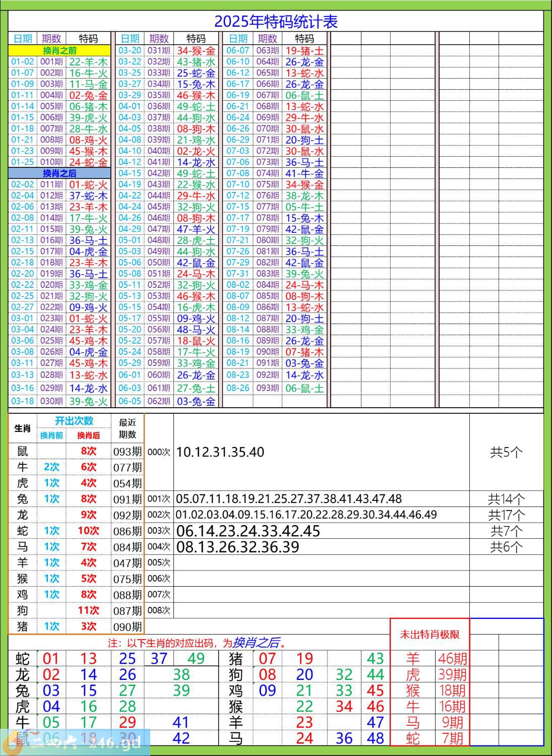Screen dimensions: 552x756
Task: Select the blue "换肖之后" header cell
Action: [x=59, y=173]
